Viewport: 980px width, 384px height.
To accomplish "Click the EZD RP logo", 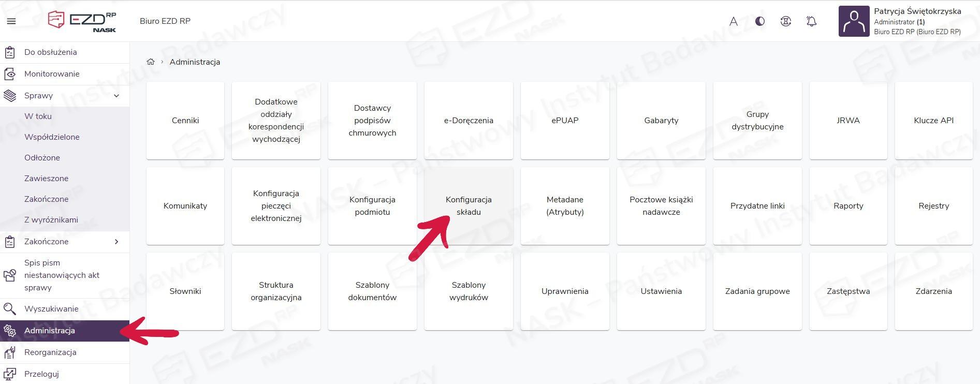I will [x=82, y=21].
